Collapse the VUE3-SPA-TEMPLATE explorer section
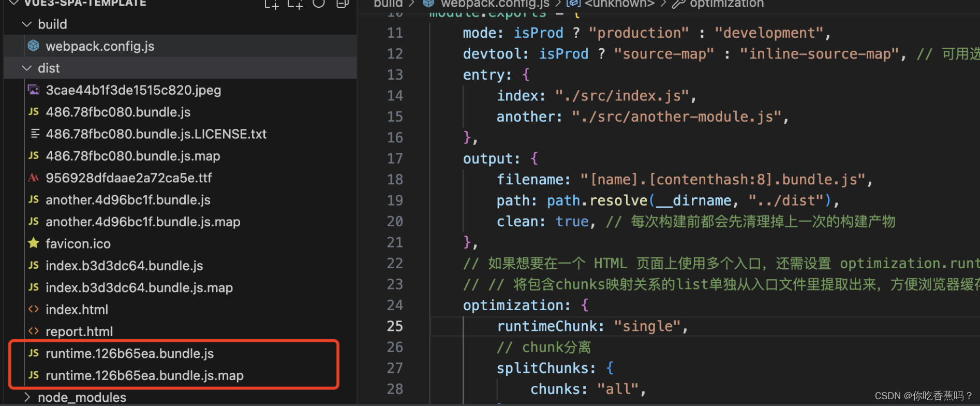The image size is (980, 406). (14, 3)
